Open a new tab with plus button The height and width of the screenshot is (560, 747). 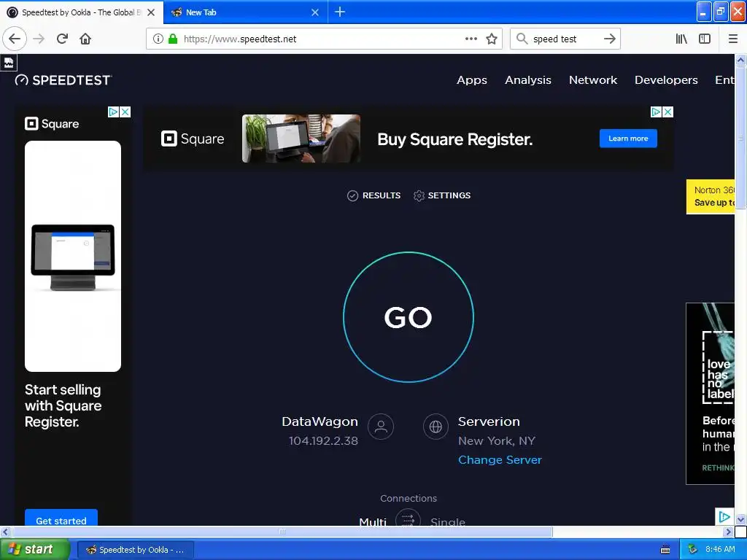coord(340,12)
